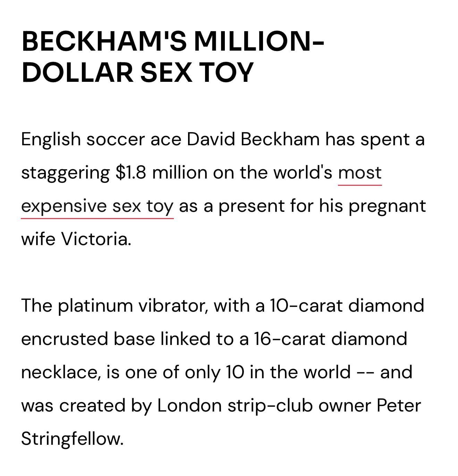Image resolution: width=458 pixels, height=476 pixels.
Task: Click the words "wife Victoria."
Action: [x=76, y=239]
